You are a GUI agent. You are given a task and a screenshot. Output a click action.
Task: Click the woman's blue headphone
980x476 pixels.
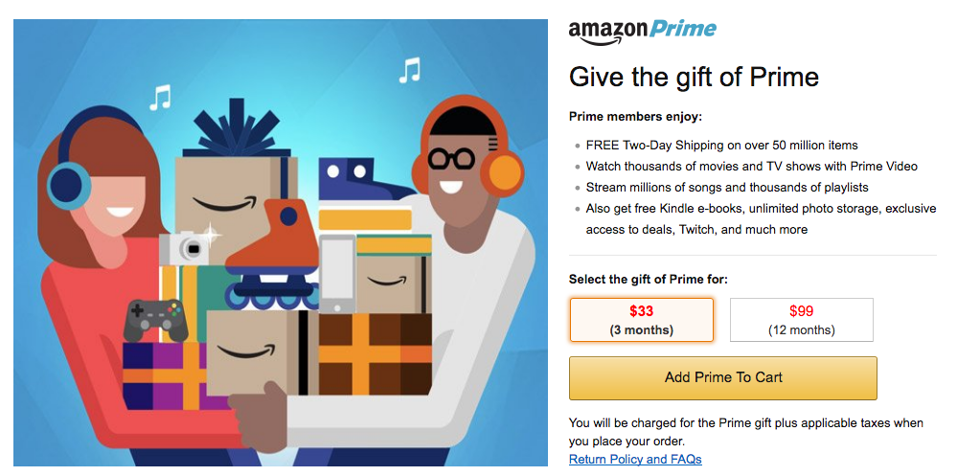click(68, 186)
